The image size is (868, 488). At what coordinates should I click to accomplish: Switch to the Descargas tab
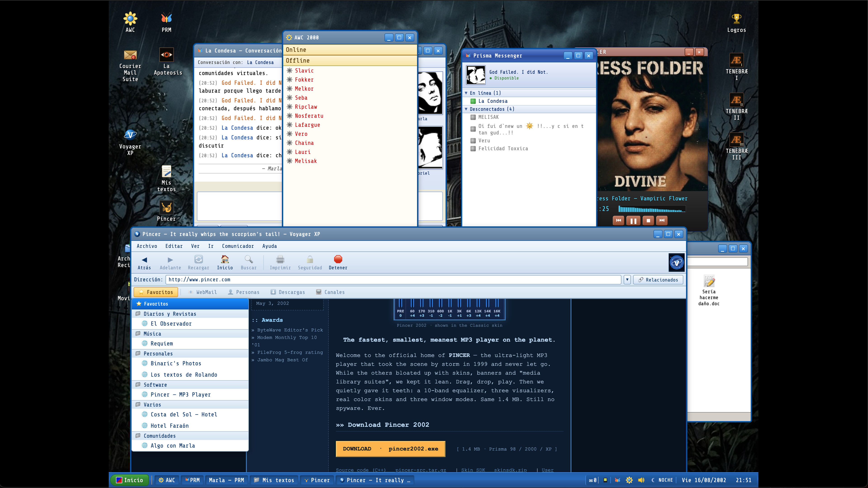[x=288, y=292]
